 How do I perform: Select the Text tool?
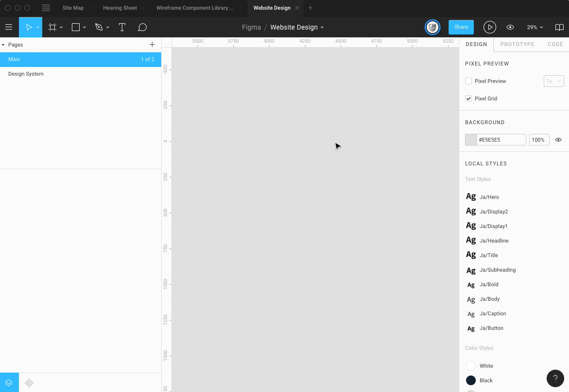point(122,27)
